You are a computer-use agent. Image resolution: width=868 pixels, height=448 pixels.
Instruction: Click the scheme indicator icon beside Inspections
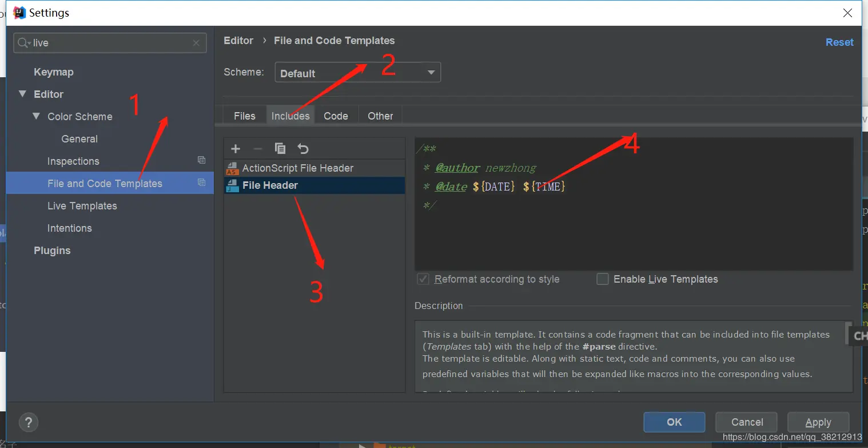pyautogui.click(x=201, y=160)
